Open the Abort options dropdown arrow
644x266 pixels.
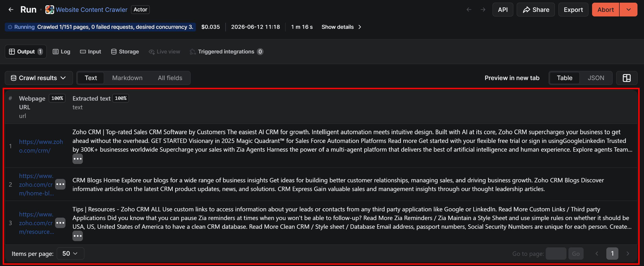pos(628,9)
